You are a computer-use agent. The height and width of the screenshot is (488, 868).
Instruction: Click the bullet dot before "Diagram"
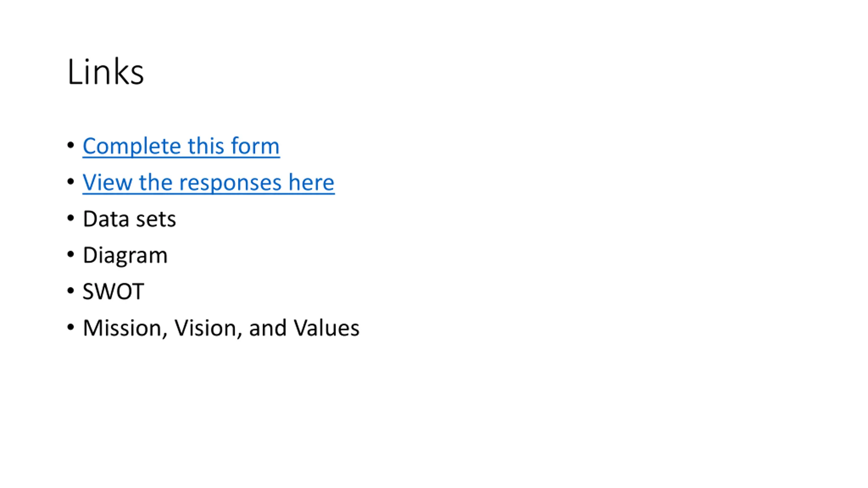point(71,254)
